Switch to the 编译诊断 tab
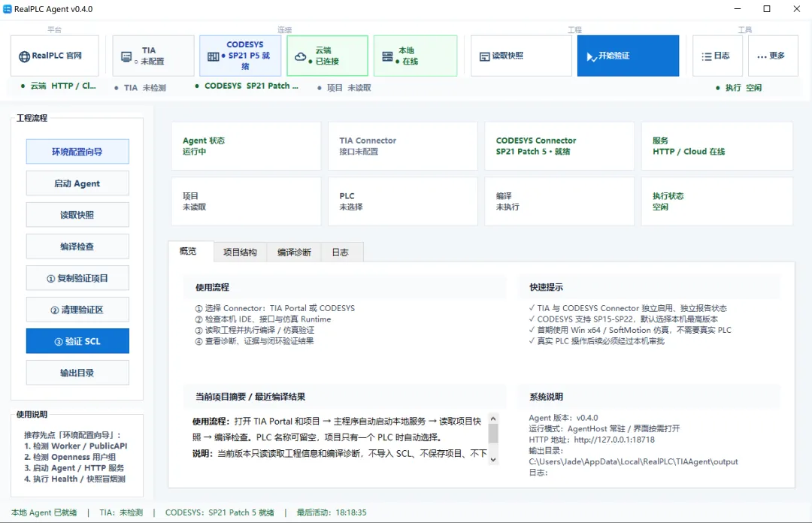The image size is (812, 523). click(x=294, y=252)
